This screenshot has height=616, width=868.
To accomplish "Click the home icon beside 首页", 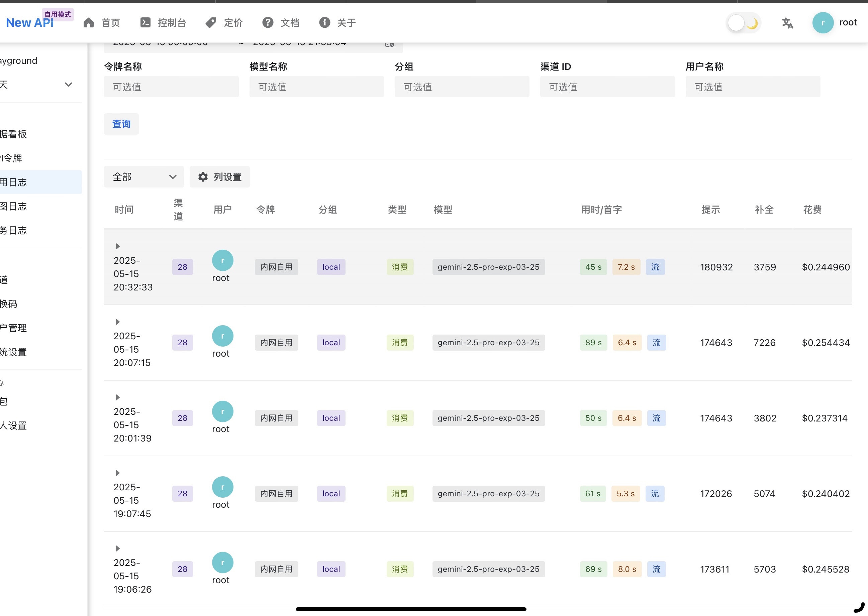I will pyautogui.click(x=88, y=23).
